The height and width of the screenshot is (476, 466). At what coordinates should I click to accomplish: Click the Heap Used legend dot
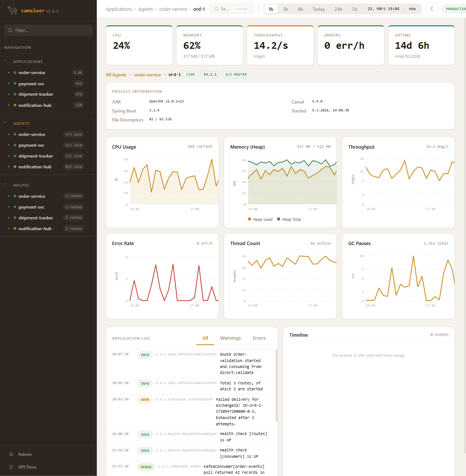pyautogui.click(x=250, y=219)
